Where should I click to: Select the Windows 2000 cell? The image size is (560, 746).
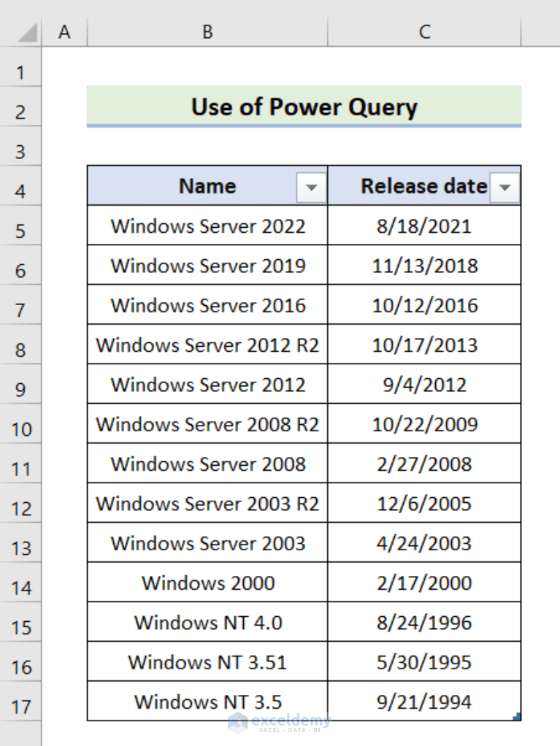tap(207, 582)
